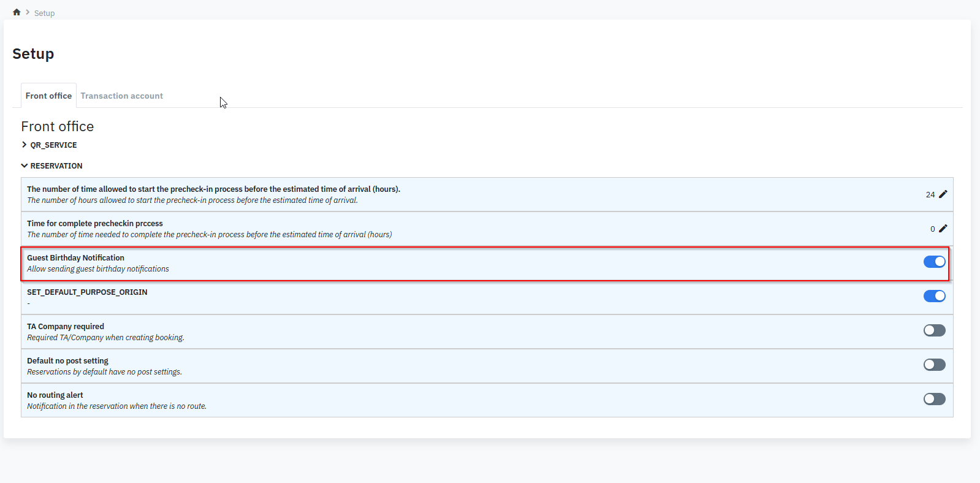980x483 pixels.
Task: Turn off the SET_DEFAULT_PURPOSE_ORIGIN switch
Action: click(x=934, y=296)
